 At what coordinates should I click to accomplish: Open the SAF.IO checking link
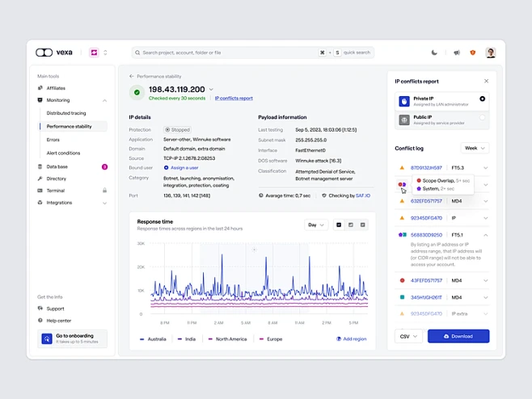click(363, 195)
